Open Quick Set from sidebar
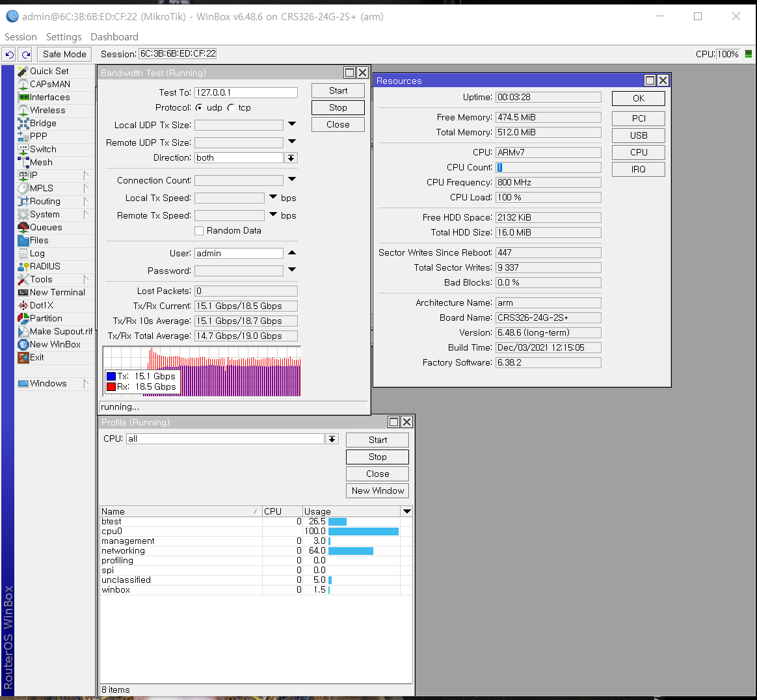 coord(49,71)
